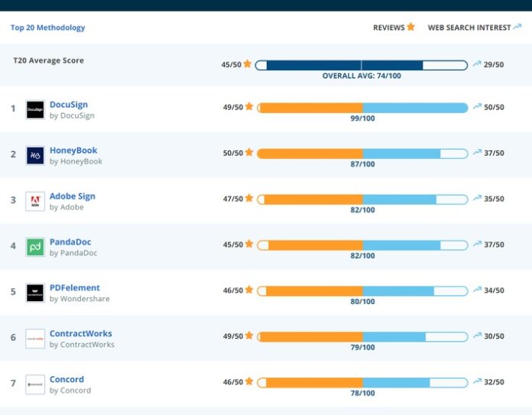Click the HoneyBook logo thumbnail
Image resolution: width=532 pixels, height=415 pixels.
pyautogui.click(x=35, y=155)
